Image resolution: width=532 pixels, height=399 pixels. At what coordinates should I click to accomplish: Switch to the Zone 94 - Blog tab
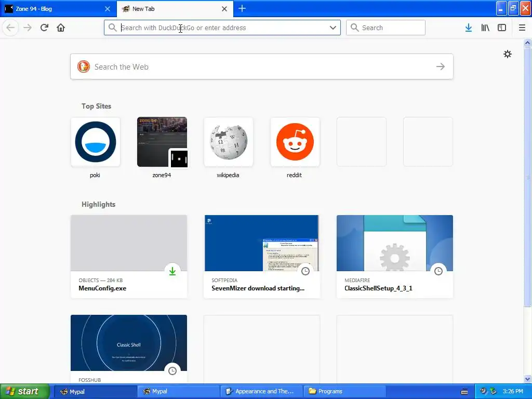coord(58,9)
